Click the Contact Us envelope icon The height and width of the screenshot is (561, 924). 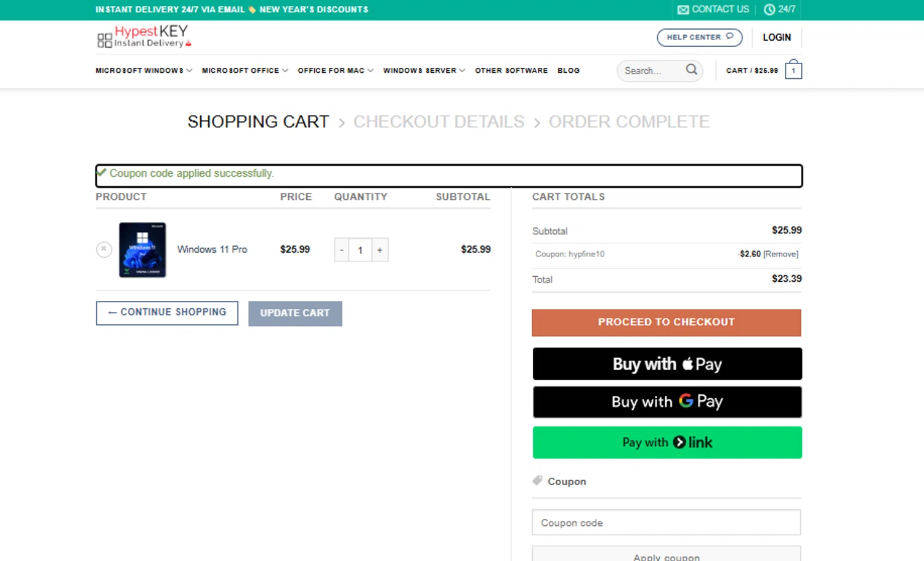pos(683,10)
